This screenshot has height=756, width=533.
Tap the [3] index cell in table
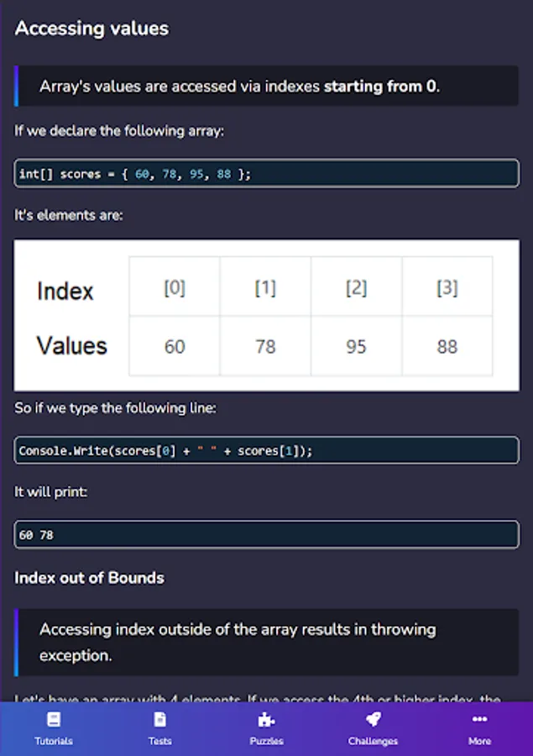coord(447,288)
